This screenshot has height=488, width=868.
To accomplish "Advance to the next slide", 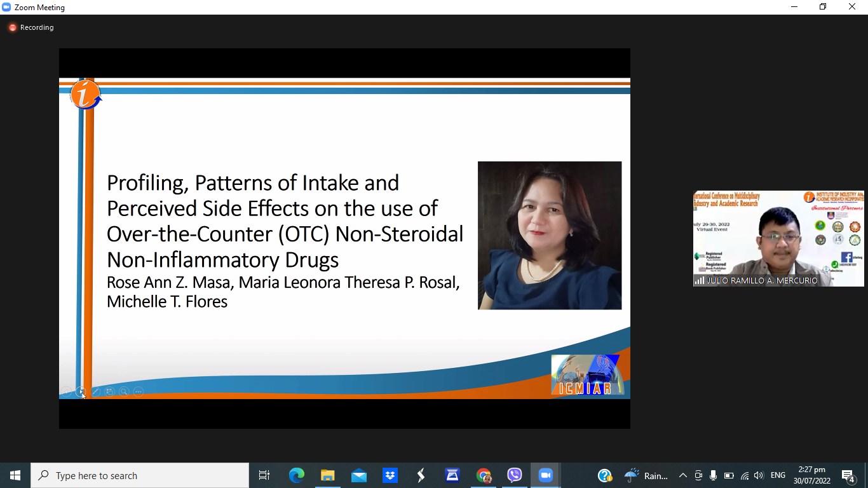I will pos(81,392).
